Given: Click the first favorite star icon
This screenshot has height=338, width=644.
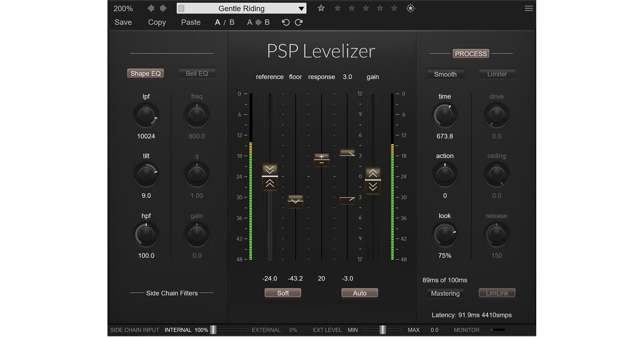Looking at the screenshot, I should pos(321,8).
